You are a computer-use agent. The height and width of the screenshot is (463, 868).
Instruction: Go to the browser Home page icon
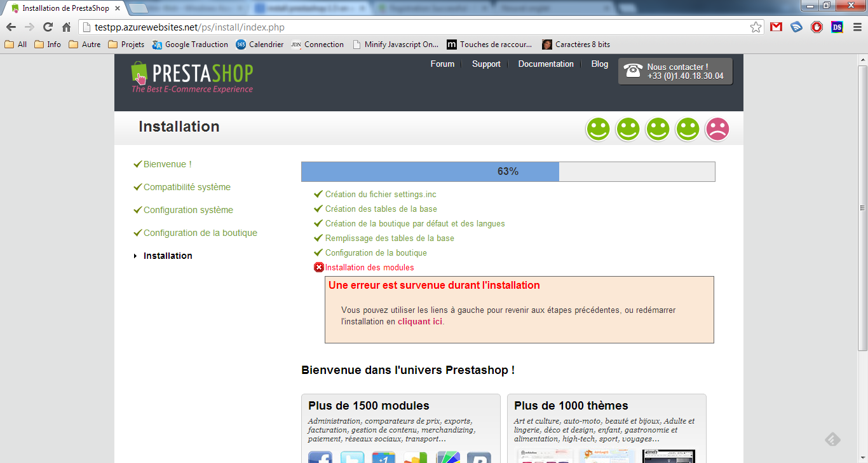(x=66, y=27)
